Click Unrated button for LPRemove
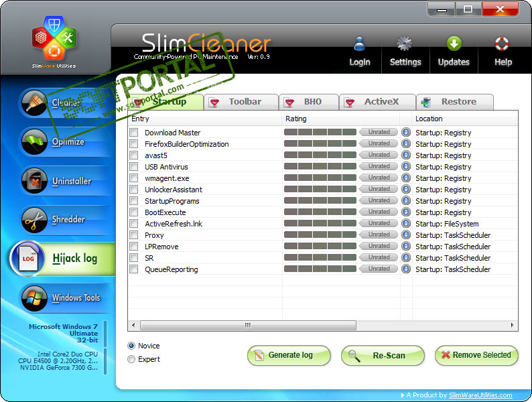The width and height of the screenshot is (532, 402). [x=379, y=246]
